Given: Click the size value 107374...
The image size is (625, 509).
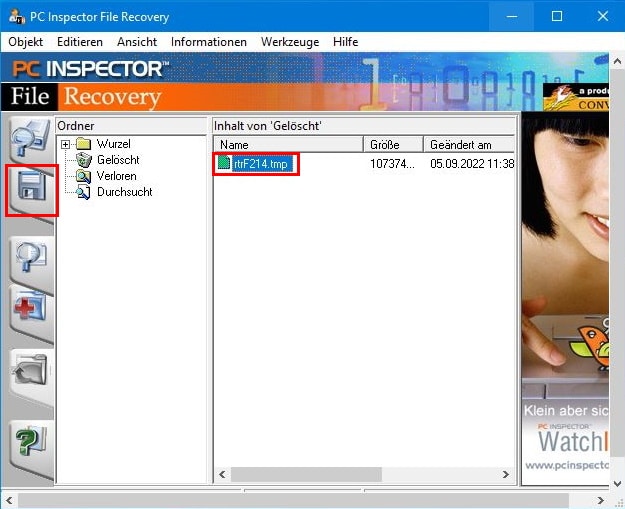Looking at the screenshot, I should point(392,163).
